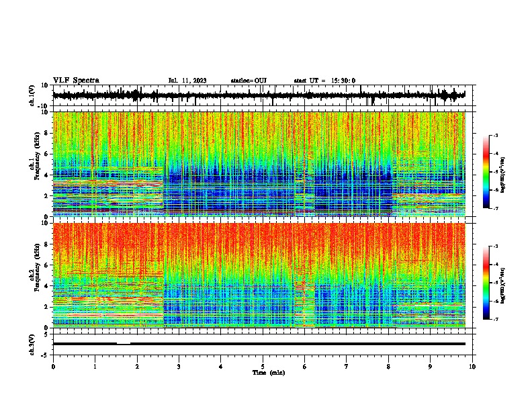Click the date "Jul 11, 2023" in the header
Viewport: 532px width, 411px height.
coord(187,81)
